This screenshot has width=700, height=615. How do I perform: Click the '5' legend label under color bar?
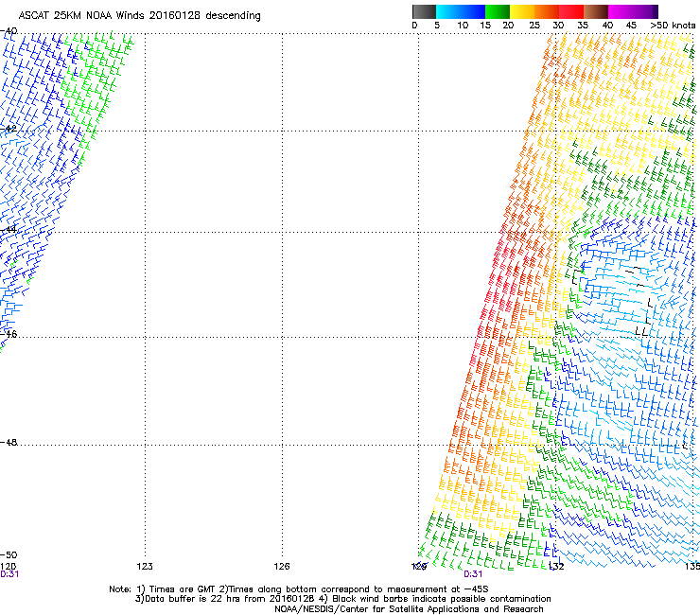click(437, 26)
